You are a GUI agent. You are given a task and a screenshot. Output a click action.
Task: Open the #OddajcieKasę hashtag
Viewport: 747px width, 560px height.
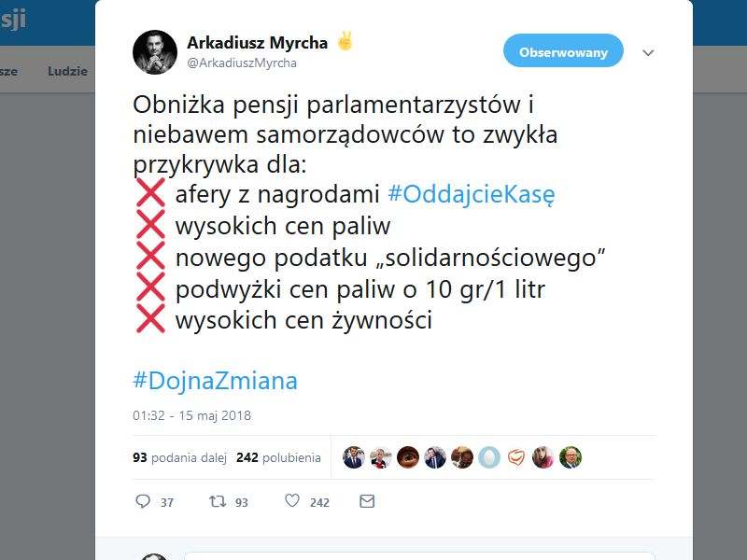coord(472,194)
